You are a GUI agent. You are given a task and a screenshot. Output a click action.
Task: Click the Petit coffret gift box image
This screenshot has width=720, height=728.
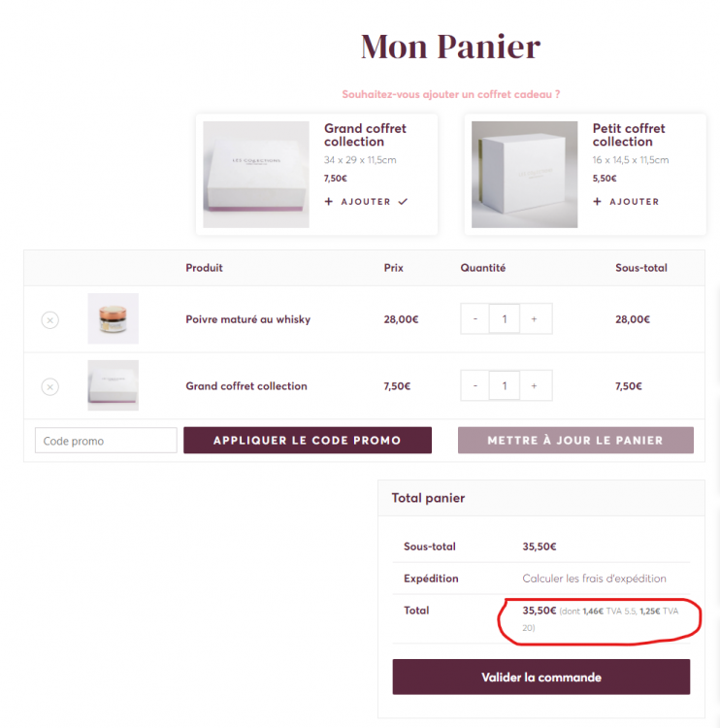click(524, 175)
